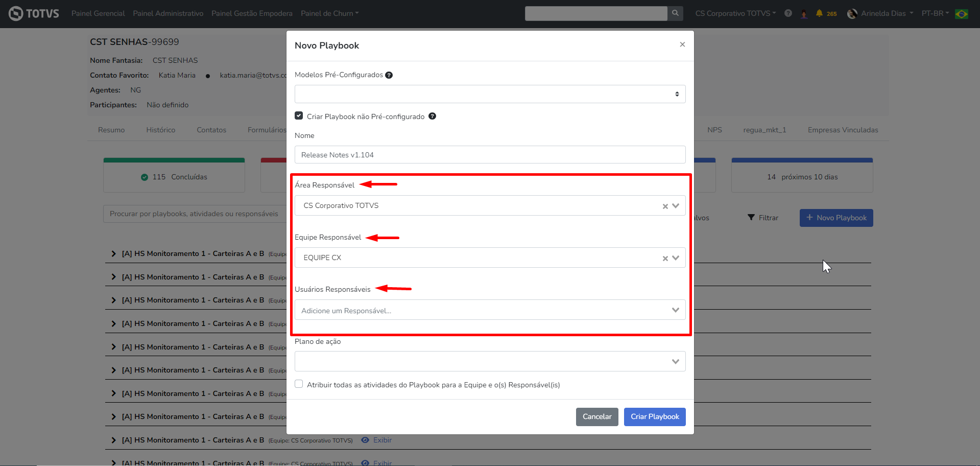Open the Painel de Churn menu

coord(329,13)
